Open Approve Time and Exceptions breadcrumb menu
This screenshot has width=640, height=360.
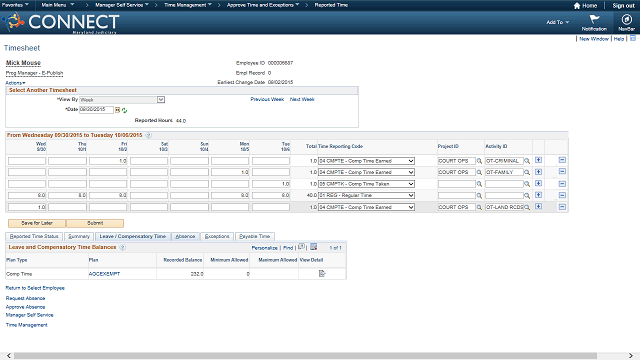point(263,5)
